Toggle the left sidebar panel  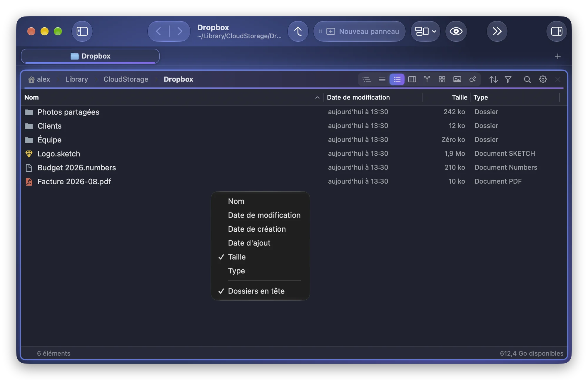(x=82, y=31)
